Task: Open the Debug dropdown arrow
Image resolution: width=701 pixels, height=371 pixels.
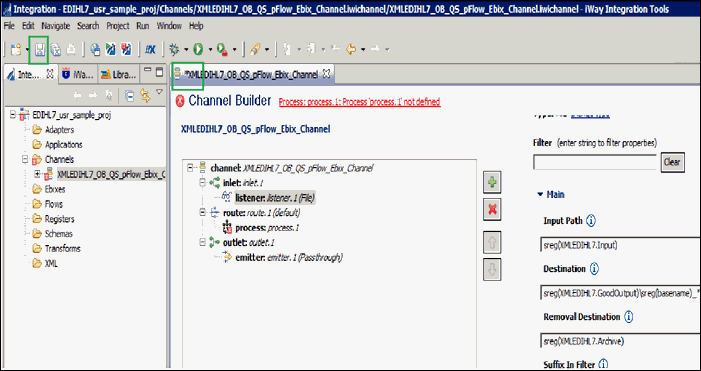Action: (186, 50)
